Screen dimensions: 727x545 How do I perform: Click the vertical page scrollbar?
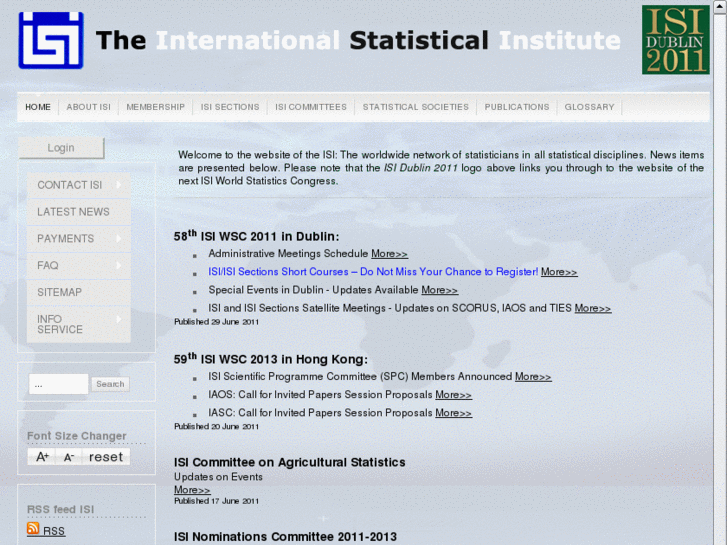[720, 272]
